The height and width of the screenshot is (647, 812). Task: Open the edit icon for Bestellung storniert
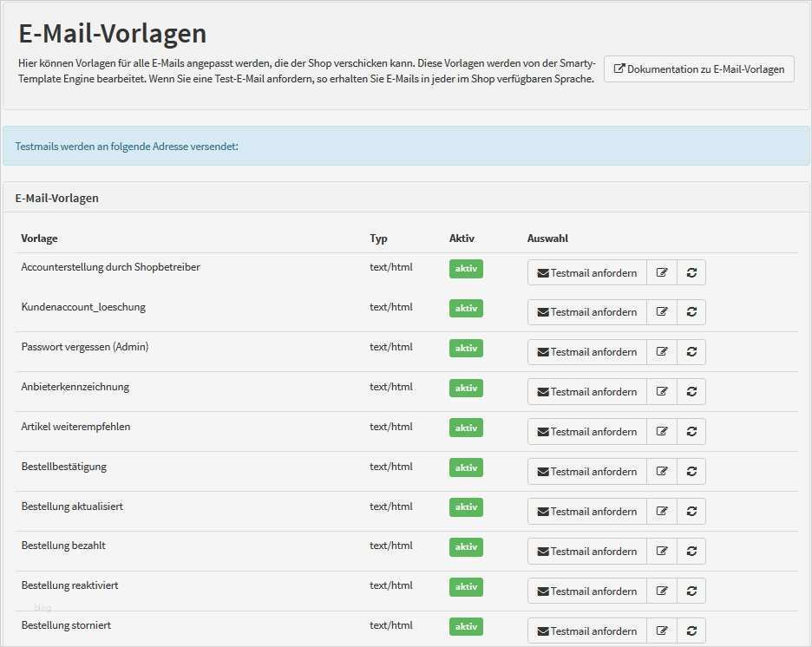pyautogui.click(x=662, y=631)
